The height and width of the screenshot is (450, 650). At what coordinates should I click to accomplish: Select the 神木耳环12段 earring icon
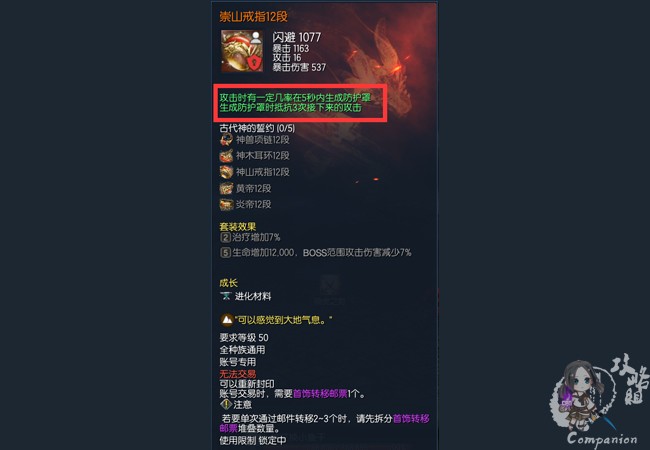point(226,156)
